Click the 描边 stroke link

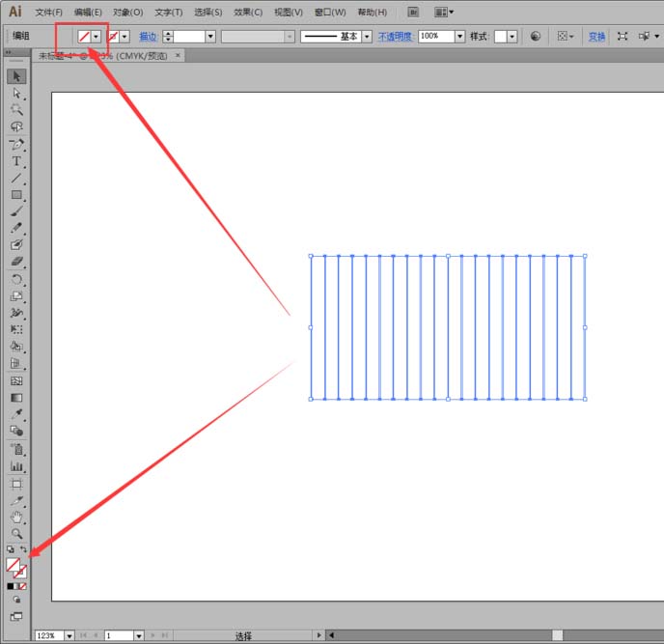point(148,37)
